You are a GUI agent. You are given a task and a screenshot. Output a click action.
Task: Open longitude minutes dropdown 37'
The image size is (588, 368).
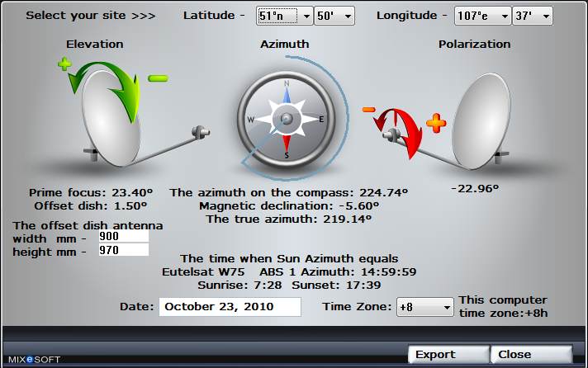533,17
